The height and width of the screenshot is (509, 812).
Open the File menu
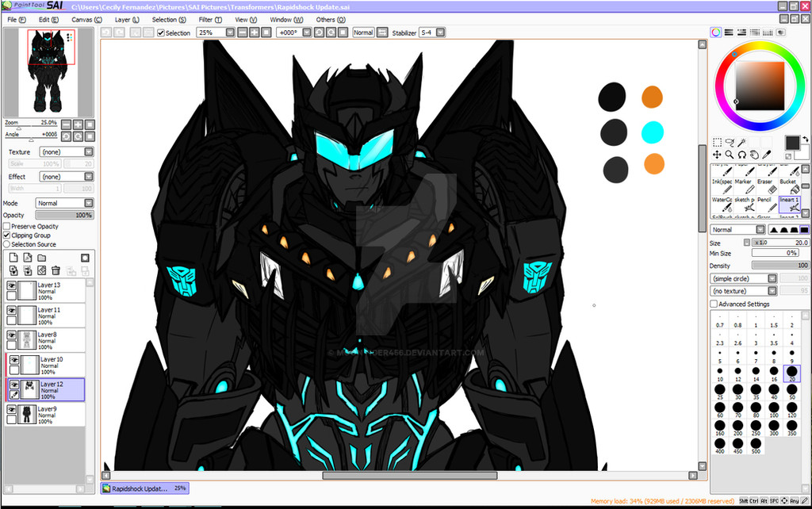click(17, 20)
